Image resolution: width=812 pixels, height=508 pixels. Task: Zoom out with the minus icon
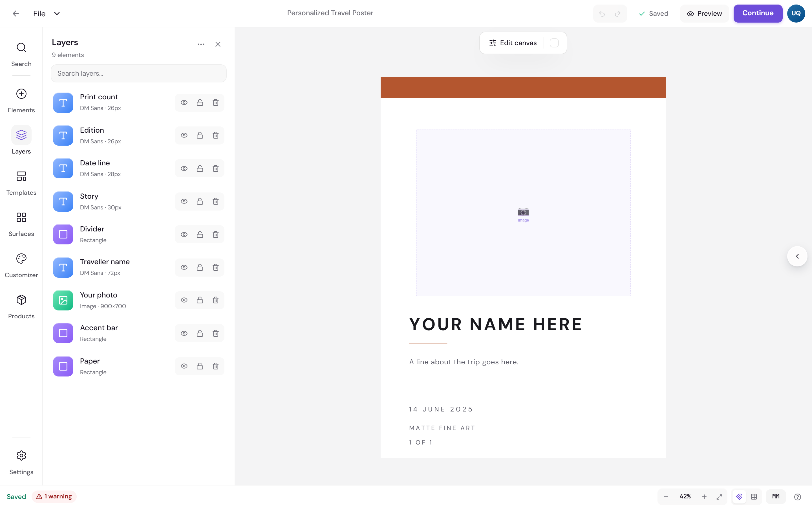click(x=666, y=497)
